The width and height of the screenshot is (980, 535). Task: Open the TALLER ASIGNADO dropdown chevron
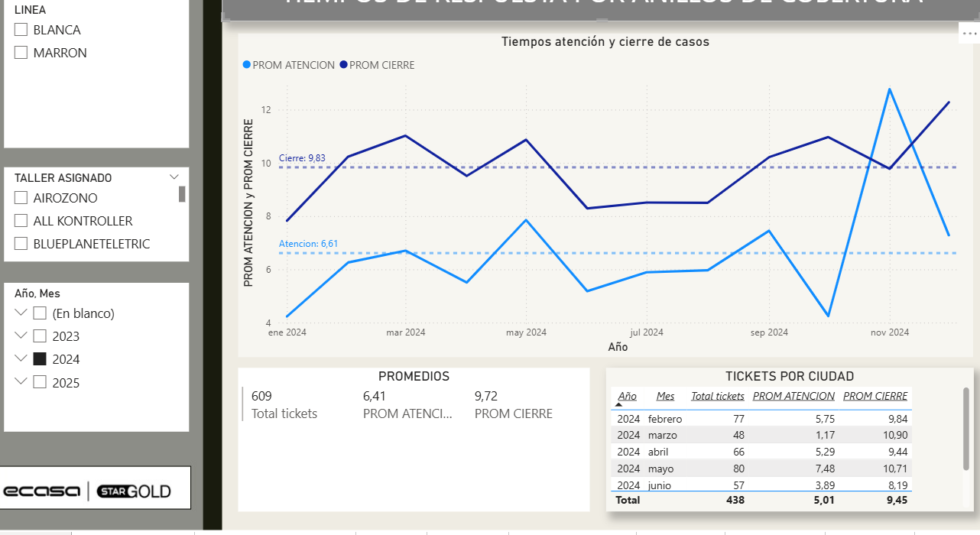[x=174, y=177]
